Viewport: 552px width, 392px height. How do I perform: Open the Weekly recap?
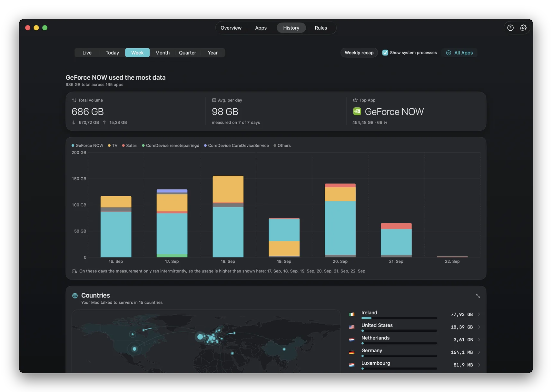(x=359, y=53)
